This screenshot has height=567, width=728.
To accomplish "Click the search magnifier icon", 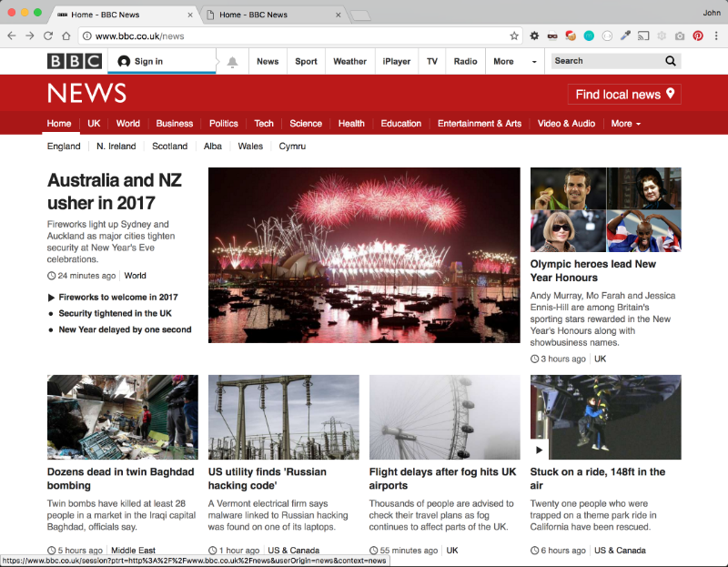I will coord(671,61).
